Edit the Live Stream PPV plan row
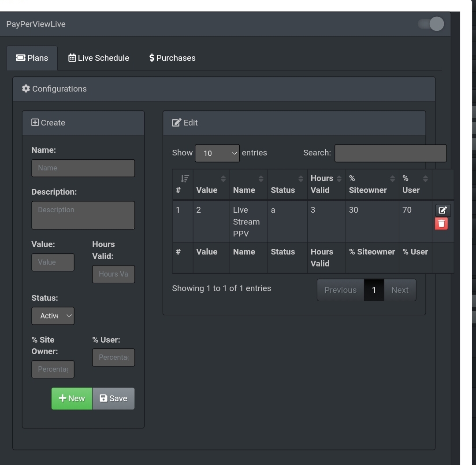 (443, 210)
